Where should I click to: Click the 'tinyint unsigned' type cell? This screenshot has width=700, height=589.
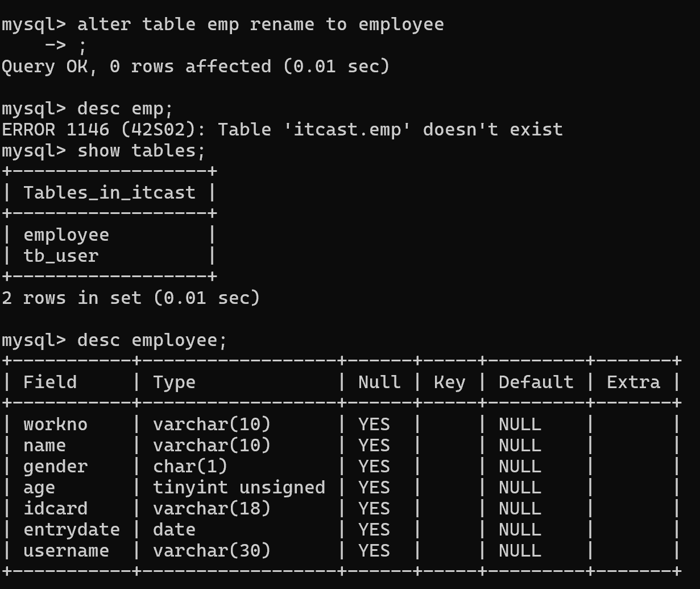(x=239, y=488)
